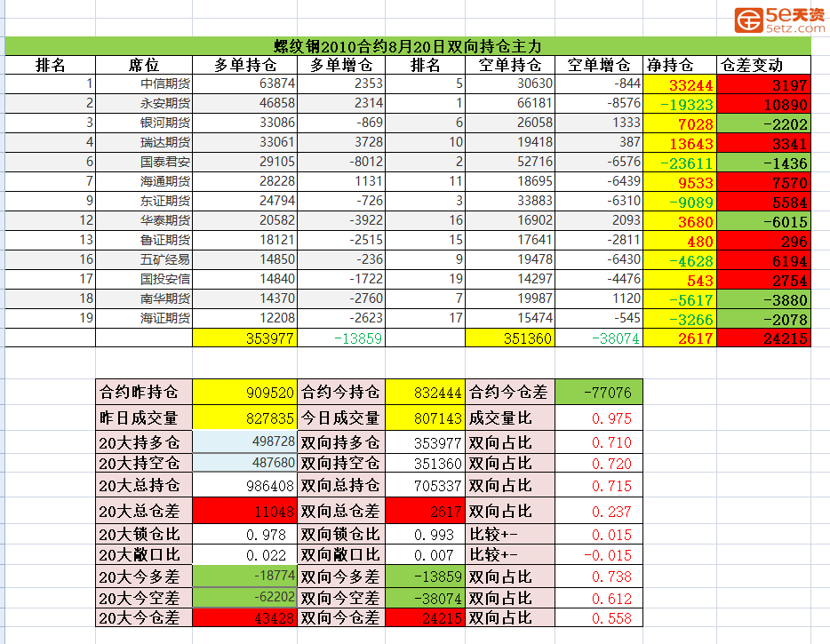Click the 南华期货 cell
The height and width of the screenshot is (644, 830).
[144, 299]
